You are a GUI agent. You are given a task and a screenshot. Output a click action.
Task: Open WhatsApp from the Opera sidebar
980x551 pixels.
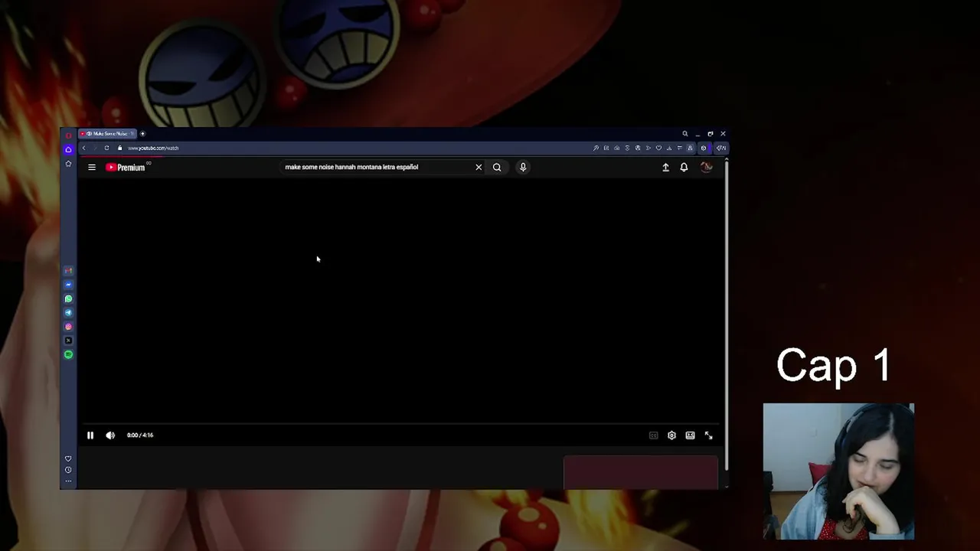(68, 298)
